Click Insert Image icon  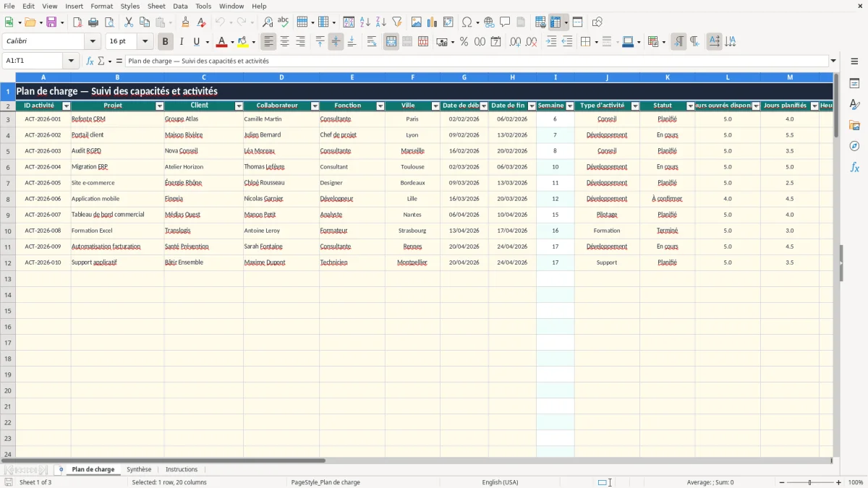417,22
